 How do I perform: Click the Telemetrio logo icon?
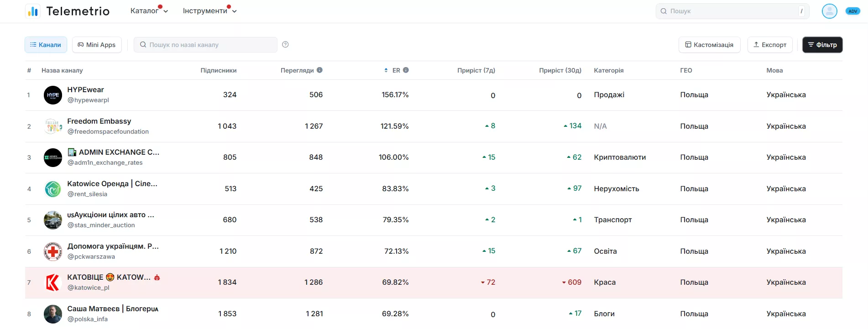(x=33, y=11)
